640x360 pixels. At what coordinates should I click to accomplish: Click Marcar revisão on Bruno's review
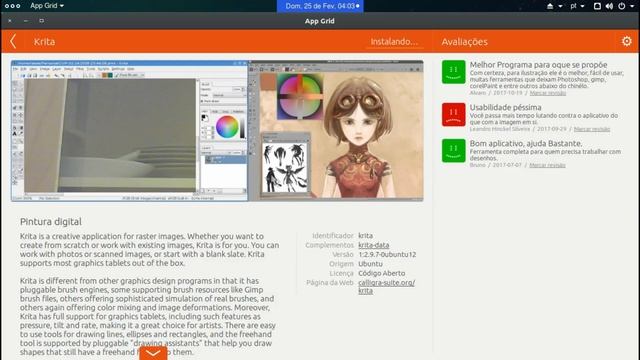[547, 165]
